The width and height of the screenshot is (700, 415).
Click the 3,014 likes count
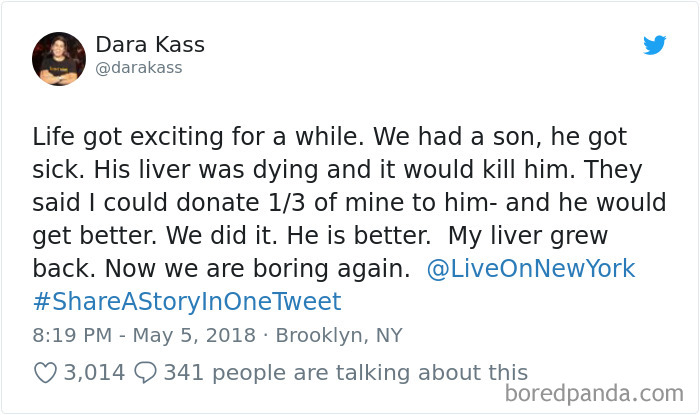94,373
